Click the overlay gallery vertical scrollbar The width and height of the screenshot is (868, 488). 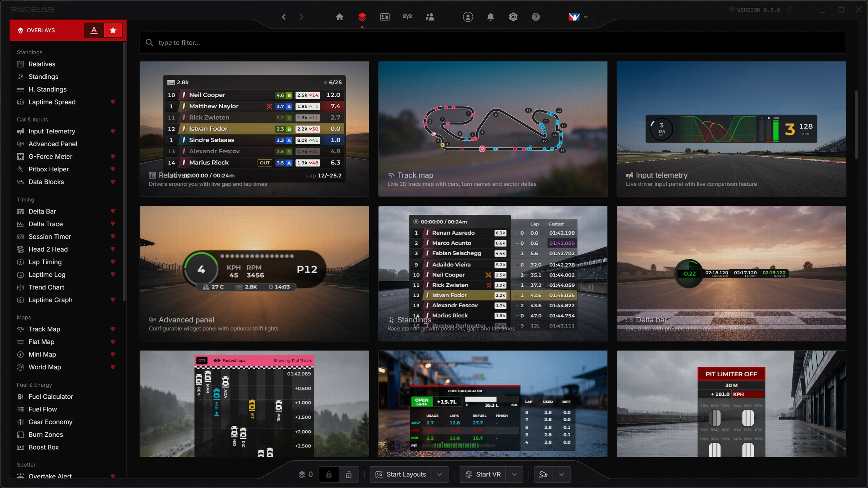(856, 125)
